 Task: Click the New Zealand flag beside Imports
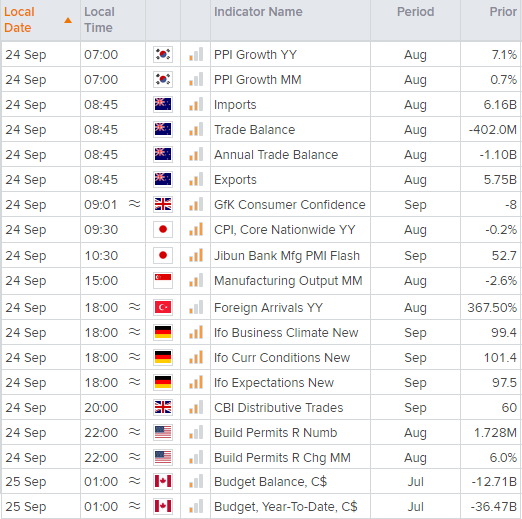click(163, 104)
